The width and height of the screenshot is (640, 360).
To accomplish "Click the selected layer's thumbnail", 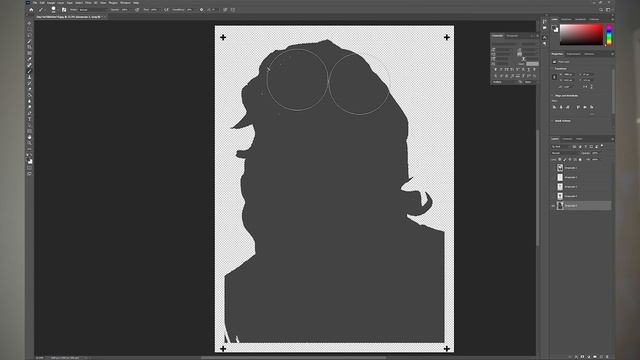I will [x=560, y=205].
